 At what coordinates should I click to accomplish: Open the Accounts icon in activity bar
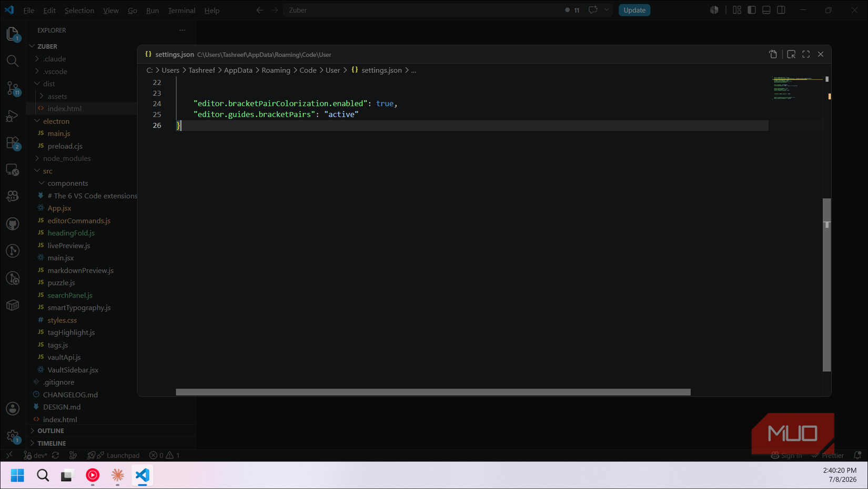pos(13,409)
